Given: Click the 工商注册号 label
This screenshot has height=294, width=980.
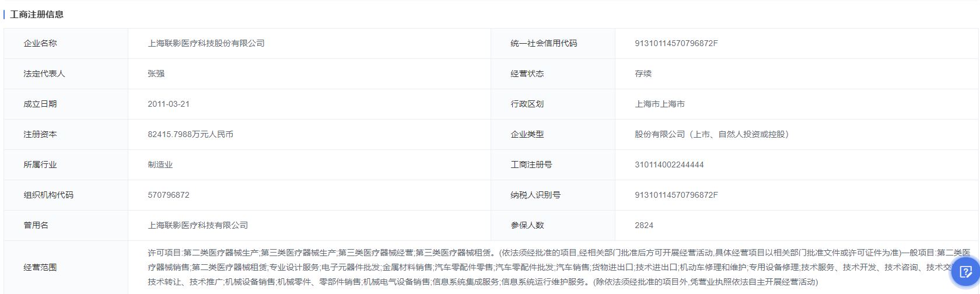Looking at the screenshot, I should pos(531,164).
